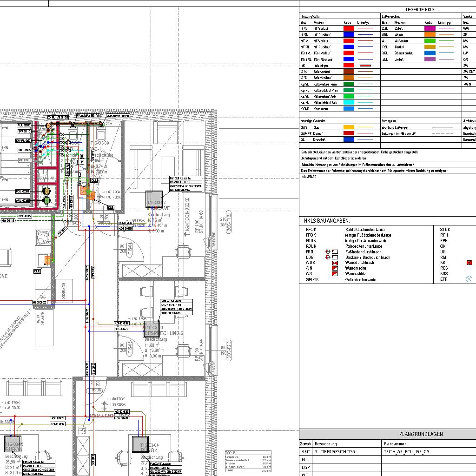Click the FOL Ø250 round duct symbol

tap(46, 191)
